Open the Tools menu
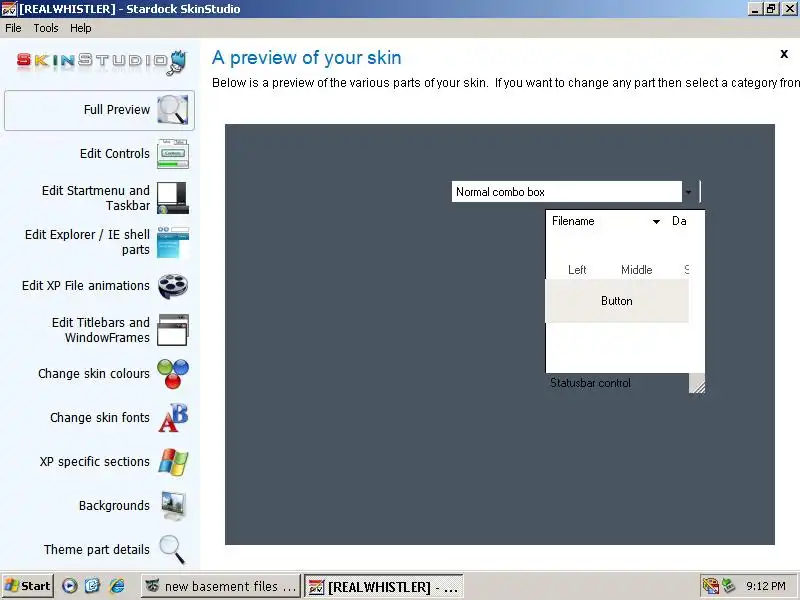 [x=46, y=28]
